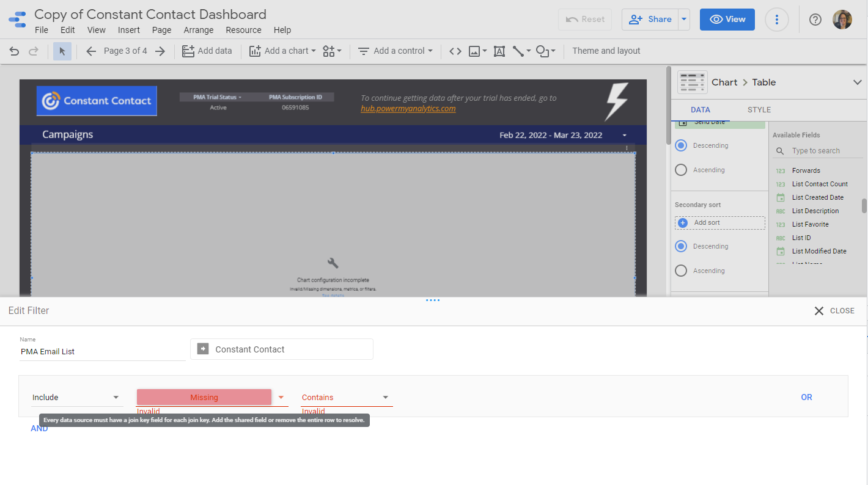
Task: Open the Resource menu
Action: pyautogui.click(x=243, y=30)
